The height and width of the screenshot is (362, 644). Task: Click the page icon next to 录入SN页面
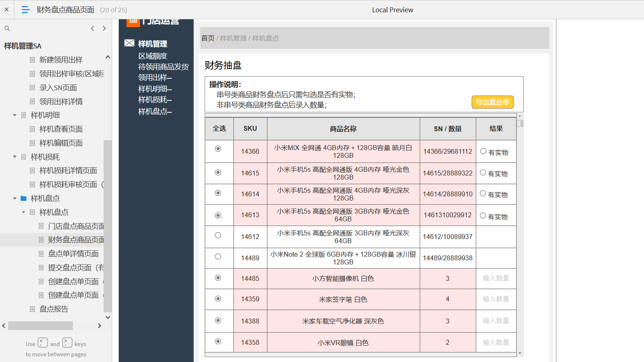pyautogui.click(x=32, y=88)
